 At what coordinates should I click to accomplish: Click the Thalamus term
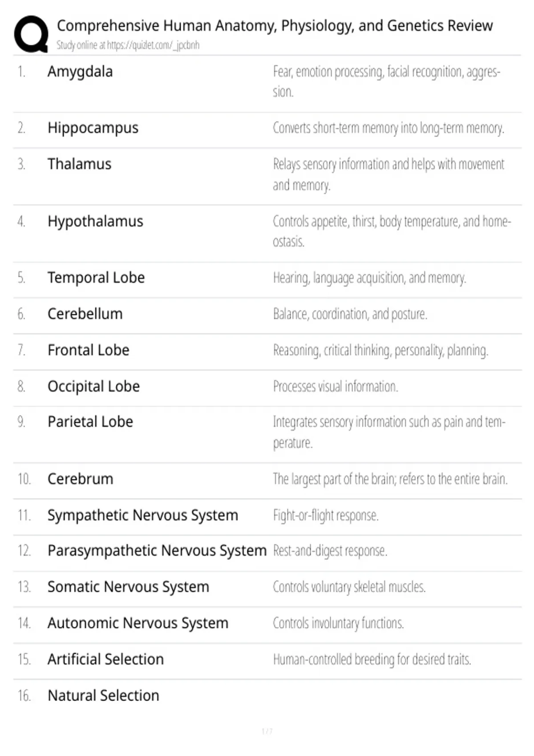tap(79, 164)
